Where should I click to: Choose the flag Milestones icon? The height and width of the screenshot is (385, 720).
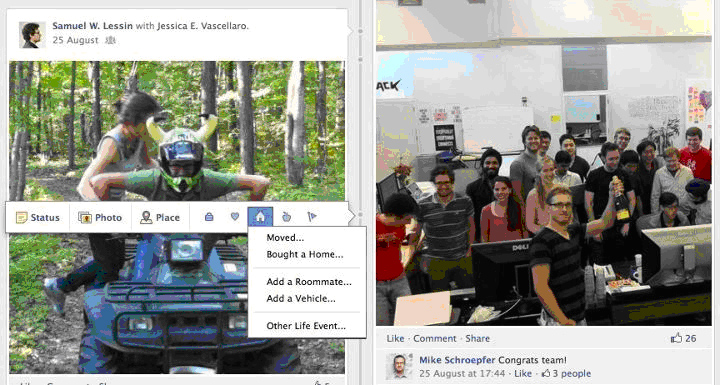pos(312,216)
